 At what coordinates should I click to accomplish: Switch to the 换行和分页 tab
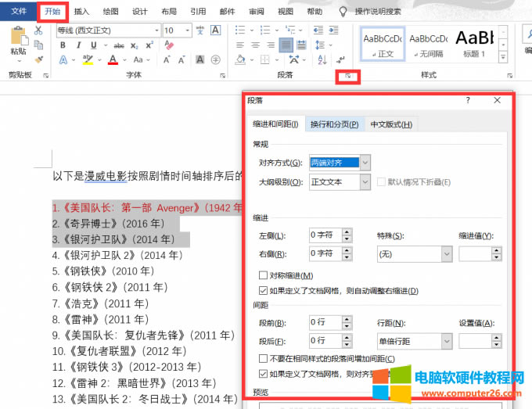coord(334,124)
